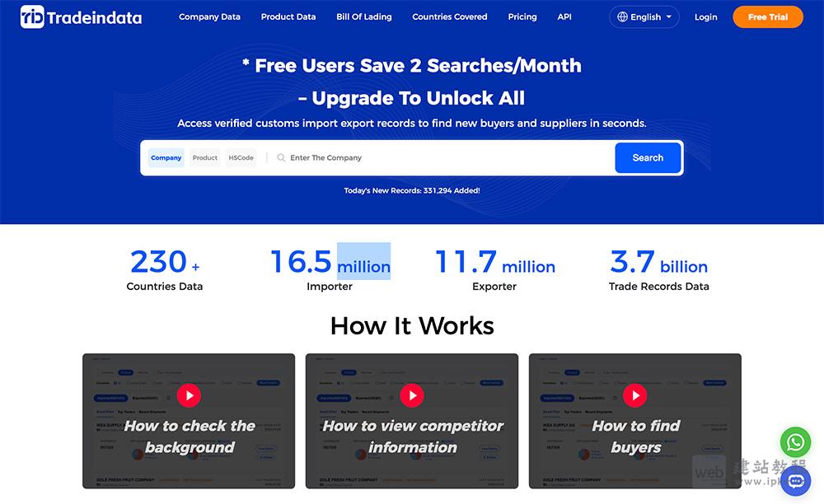The image size is (824, 504).
Task: Expand the English language dropdown
Action: click(x=644, y=17)
